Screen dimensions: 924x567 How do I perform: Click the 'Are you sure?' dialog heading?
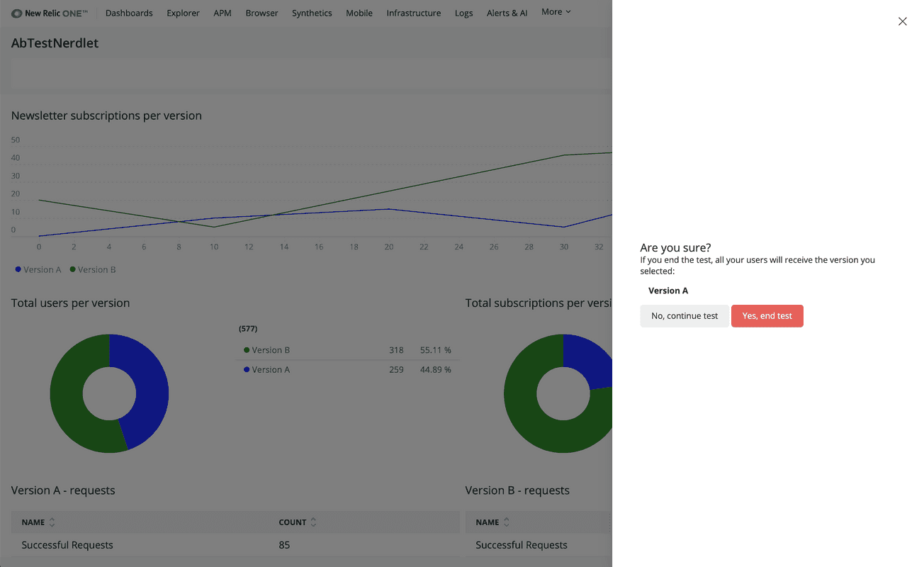tap(675, 248)
